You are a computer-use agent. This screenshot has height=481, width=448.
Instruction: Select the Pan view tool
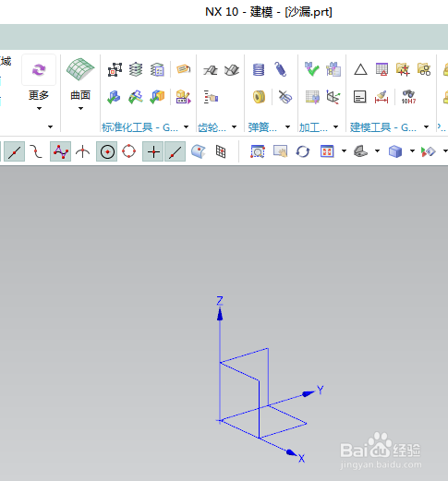(280, 151)
